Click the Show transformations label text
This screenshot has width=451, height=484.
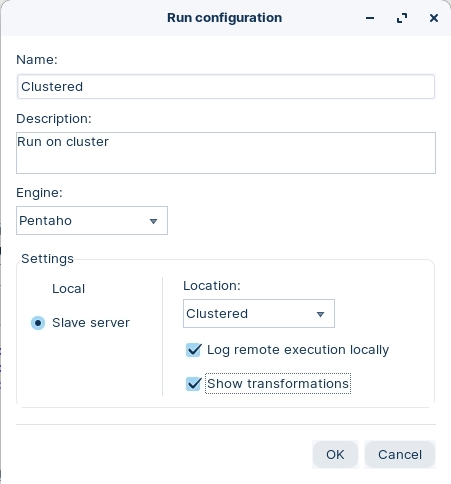278,384
